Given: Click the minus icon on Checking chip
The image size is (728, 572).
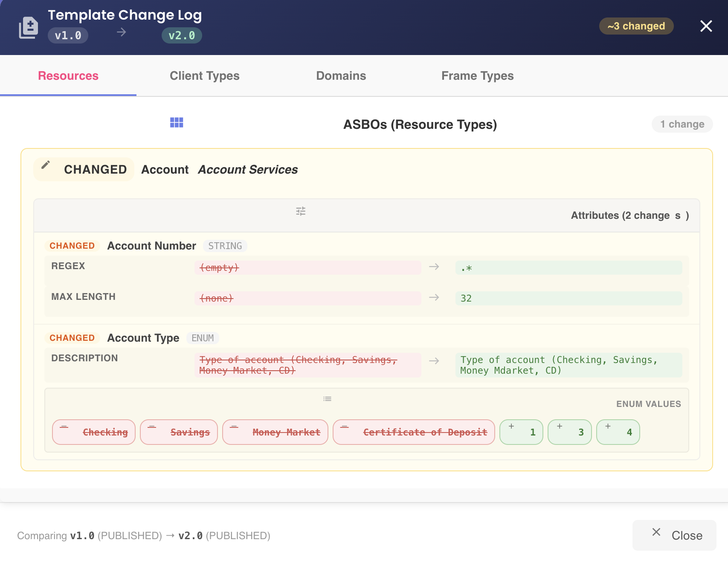Looking at the screenshot, I should [x=64, y=427].
